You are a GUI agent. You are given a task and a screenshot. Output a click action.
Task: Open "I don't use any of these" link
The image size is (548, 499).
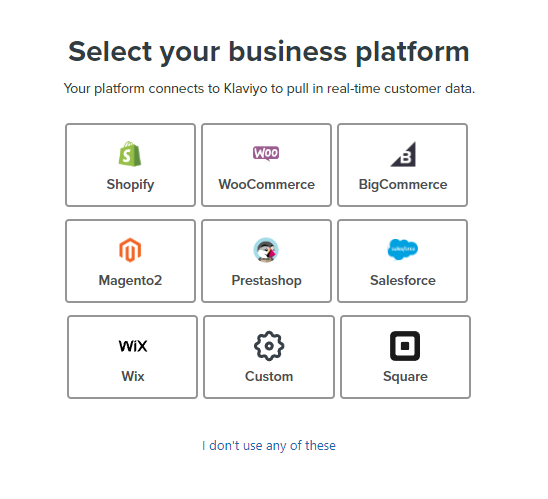click(269, 446)
